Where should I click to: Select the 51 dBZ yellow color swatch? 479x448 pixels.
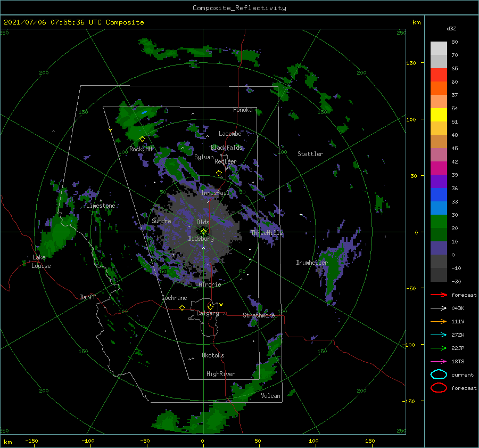(x=439, y=115)
